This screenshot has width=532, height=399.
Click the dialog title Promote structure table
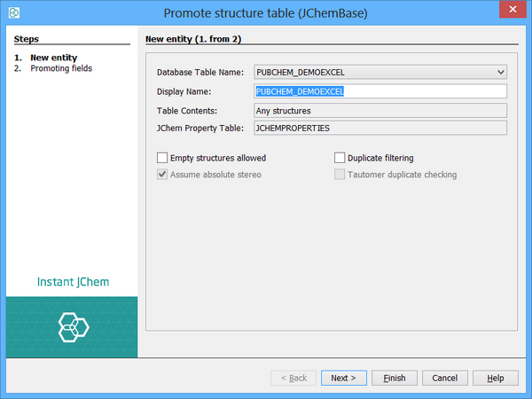pyautogui.click(x=265, y=13)
